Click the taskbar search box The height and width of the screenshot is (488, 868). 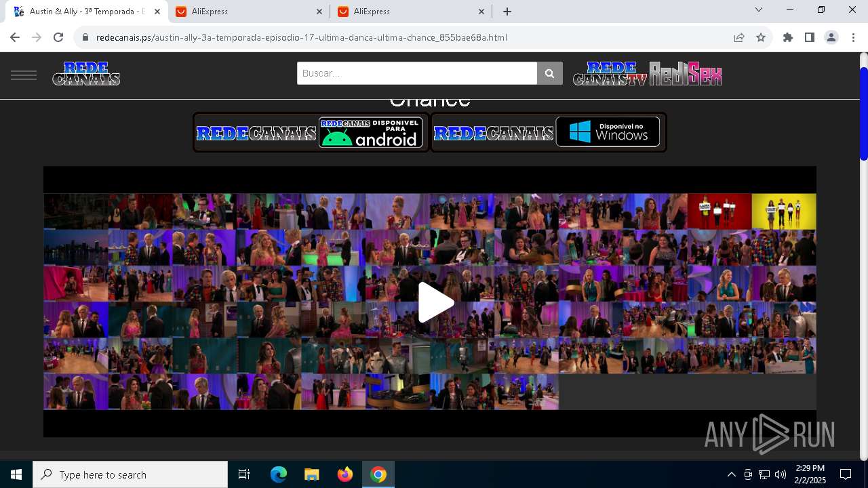pyautogui.click(x=130, y=474)
